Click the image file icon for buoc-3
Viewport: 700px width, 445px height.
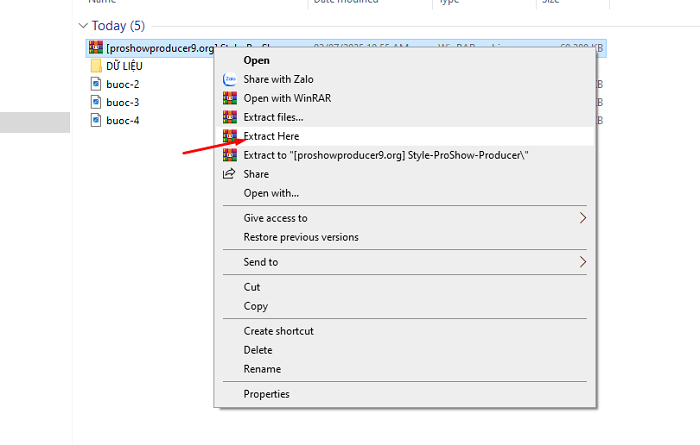pos(96,102)
